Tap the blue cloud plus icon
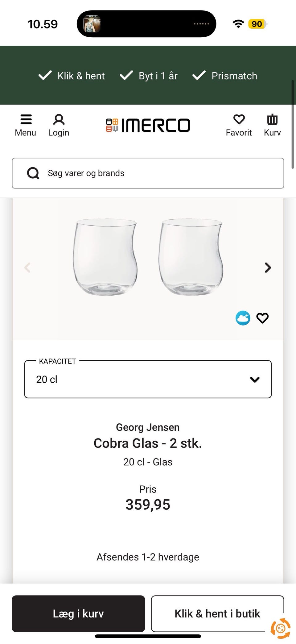 pyautogui.click(x=243, y=318)
